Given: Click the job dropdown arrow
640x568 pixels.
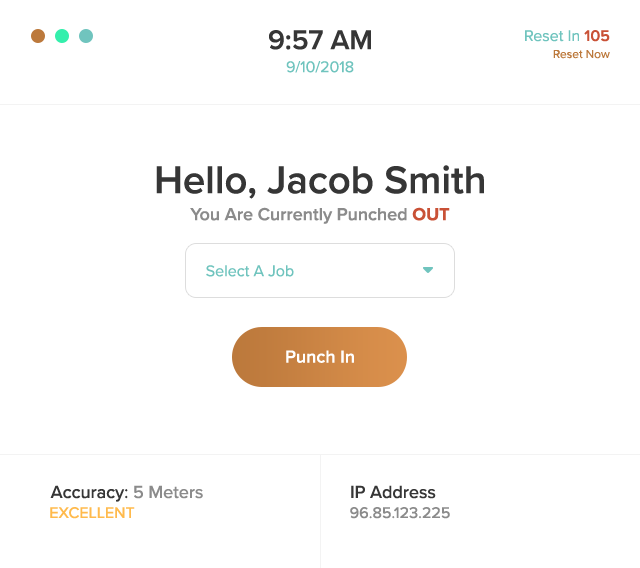Looking at the screenshot, I should click(x=428, y=270).
